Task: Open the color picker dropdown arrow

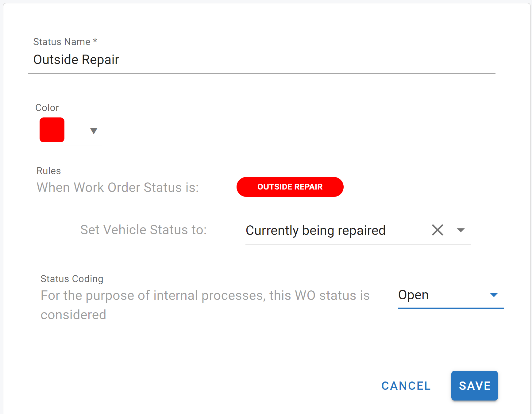Action: tap(94, 131)
